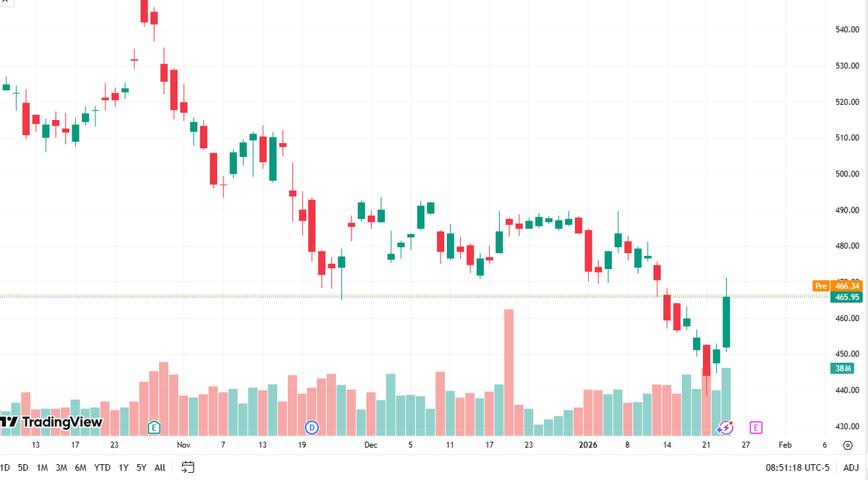Click the TradingView logo
Screen dimensions: 868x480
click(51, 422)
